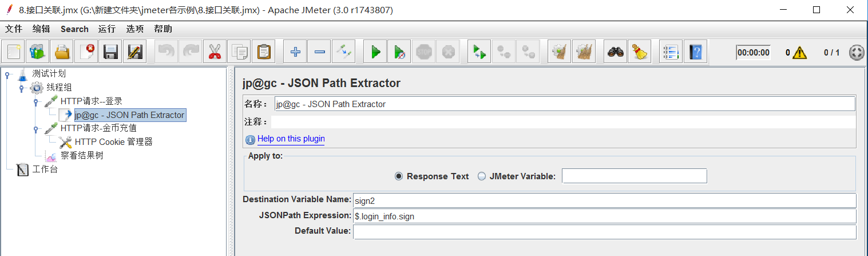Collapse the HTTP请求--登录 node handle

[35, 102]
